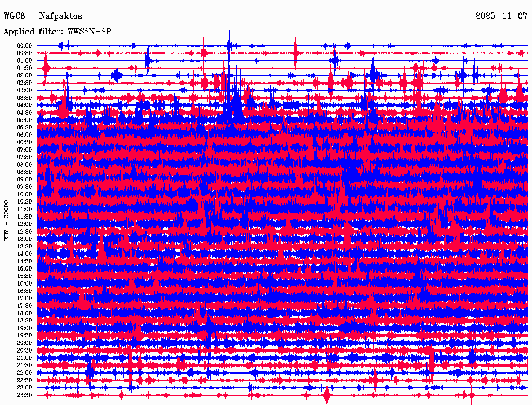Click the 'EHZ - 30000' axis label

6,221
